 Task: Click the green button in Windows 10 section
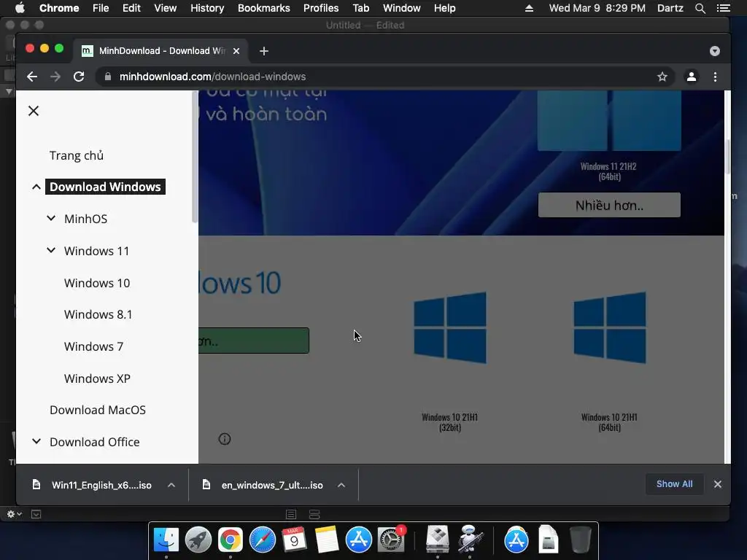coord(254,341)
